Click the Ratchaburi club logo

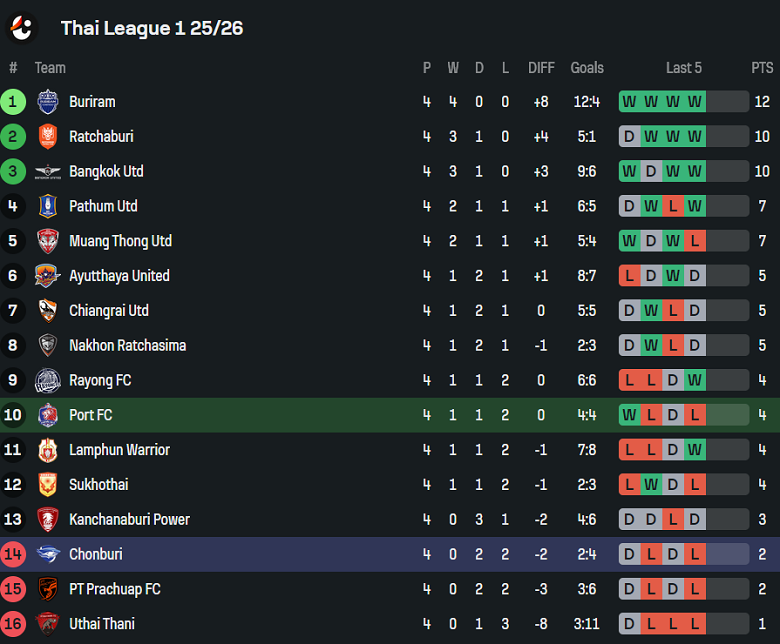click(48, 137)
